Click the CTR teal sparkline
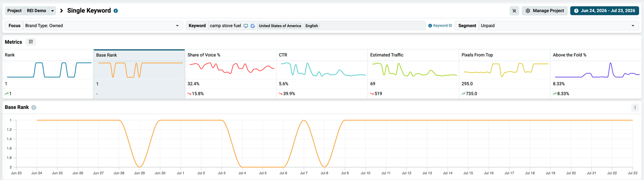 (323, 70)
